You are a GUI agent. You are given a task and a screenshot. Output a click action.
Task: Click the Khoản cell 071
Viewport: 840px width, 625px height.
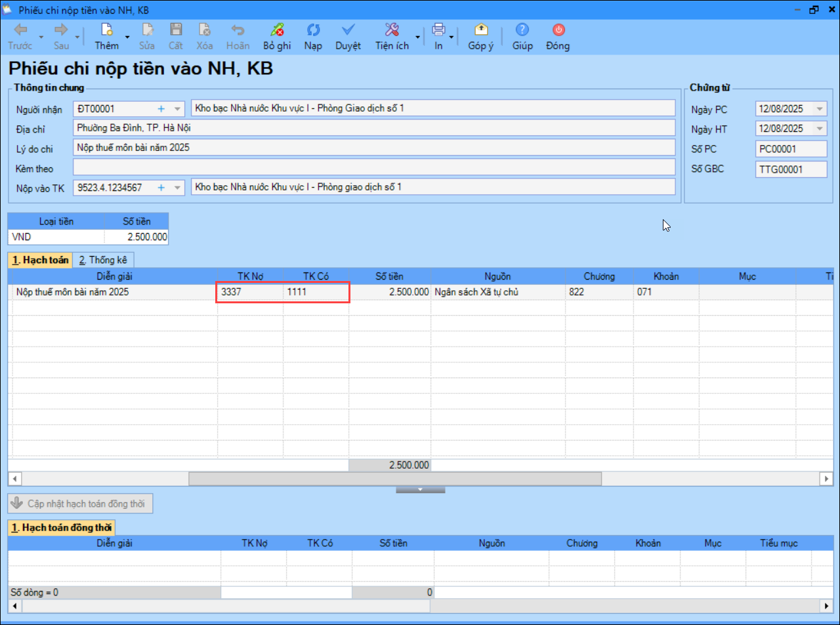click(666, 292)
